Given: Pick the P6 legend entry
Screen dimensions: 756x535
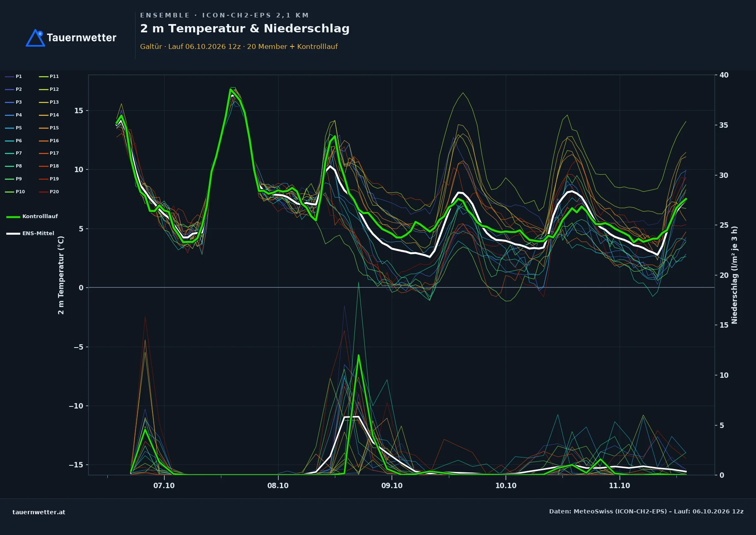Looking at the screenshot, I should tap(13, 141).
